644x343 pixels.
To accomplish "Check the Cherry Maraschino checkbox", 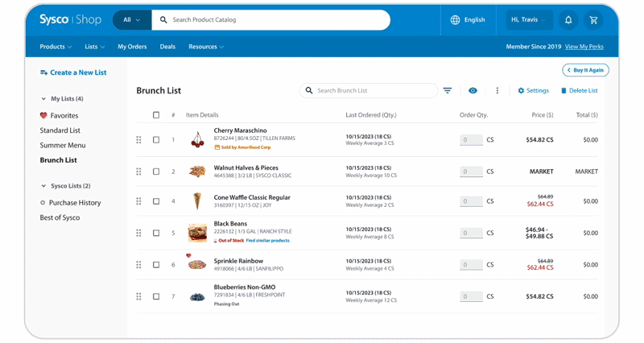I will [x=156, y=139].
